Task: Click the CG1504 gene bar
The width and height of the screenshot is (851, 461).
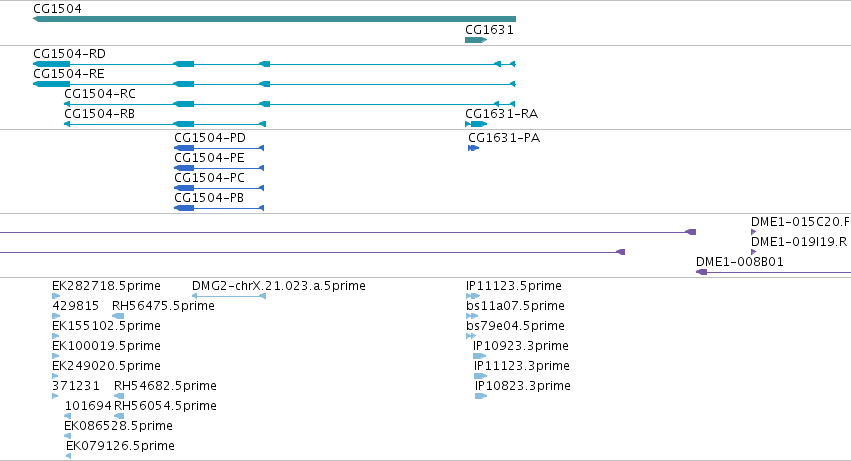Action: tap(274, 19)
